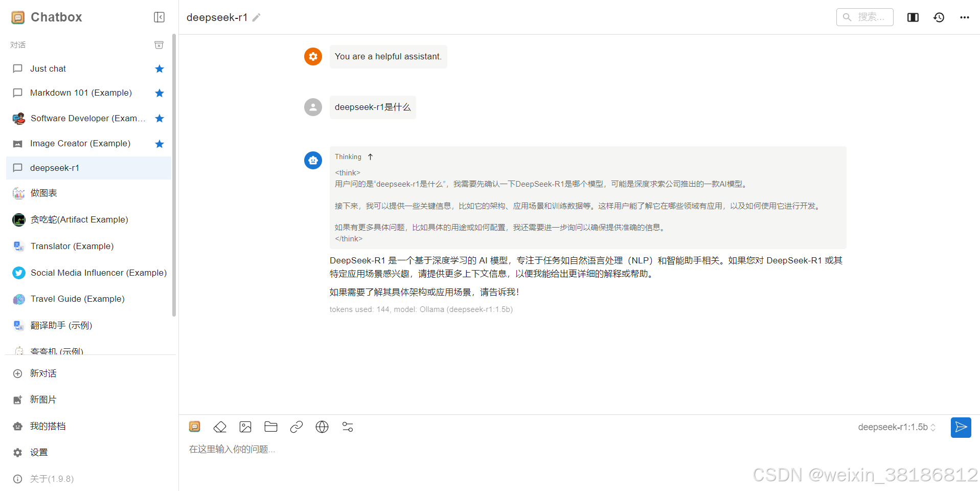Send message with the blue send button
The height and width of the screenshot is (491, 980).
click(961, 427)
